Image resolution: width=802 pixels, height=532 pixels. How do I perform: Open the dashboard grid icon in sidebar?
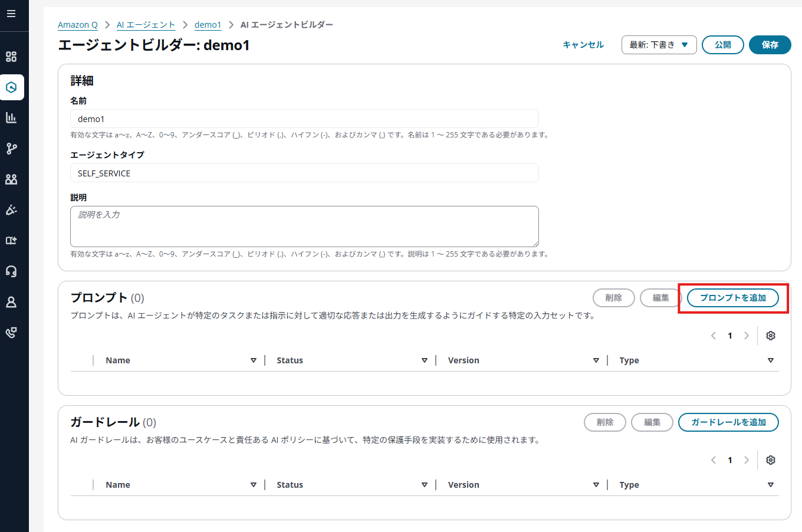(x=11, y=57)
